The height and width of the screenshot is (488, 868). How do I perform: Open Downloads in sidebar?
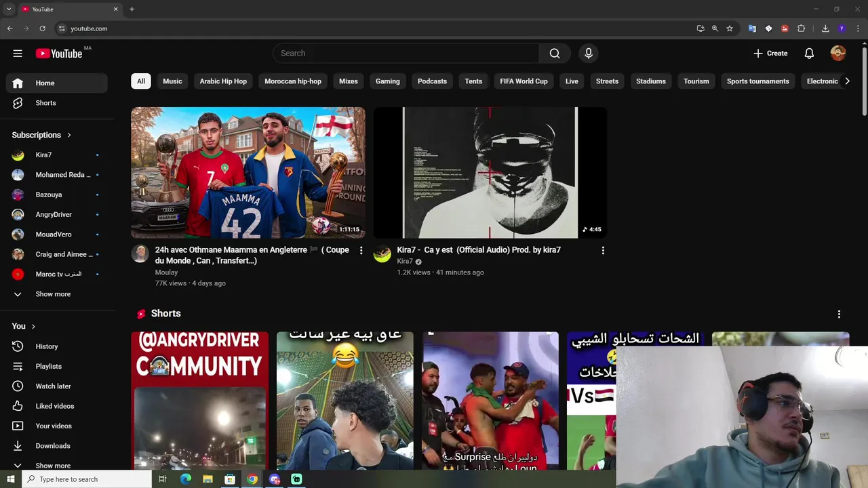(x=57, y=446)
